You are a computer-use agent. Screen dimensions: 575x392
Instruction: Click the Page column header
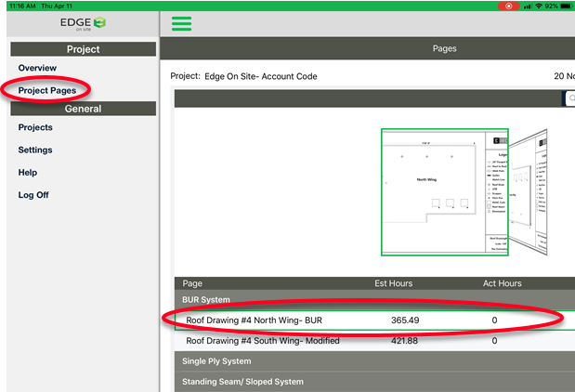click(192, 283)
